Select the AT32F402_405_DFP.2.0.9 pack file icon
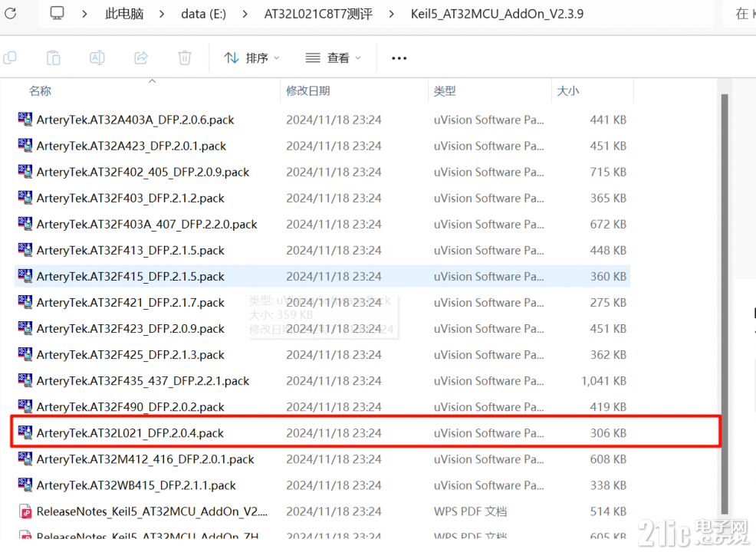The width and height of the screenshot is (756, 552). click(x=25, y=171)
